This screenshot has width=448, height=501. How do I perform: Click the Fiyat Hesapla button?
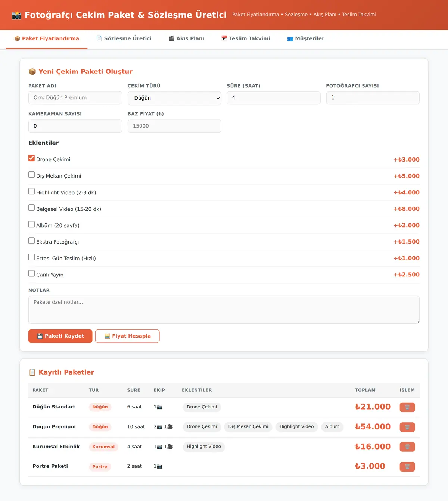coord(127,336)
